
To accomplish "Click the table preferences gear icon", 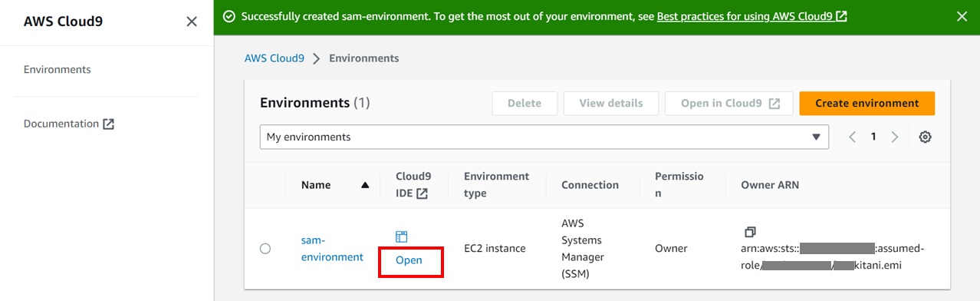I will point(925,137).
